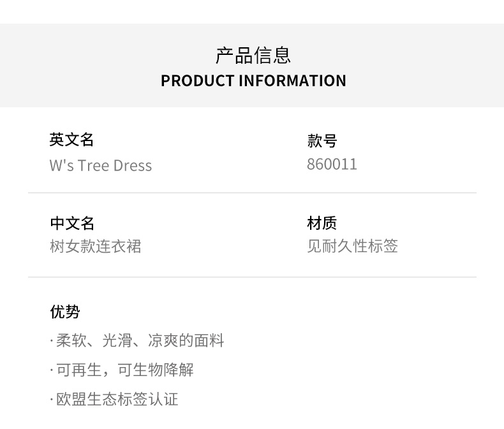
Task: Click the PRODUCT INFORMATION title text
Action: (253, 81)
